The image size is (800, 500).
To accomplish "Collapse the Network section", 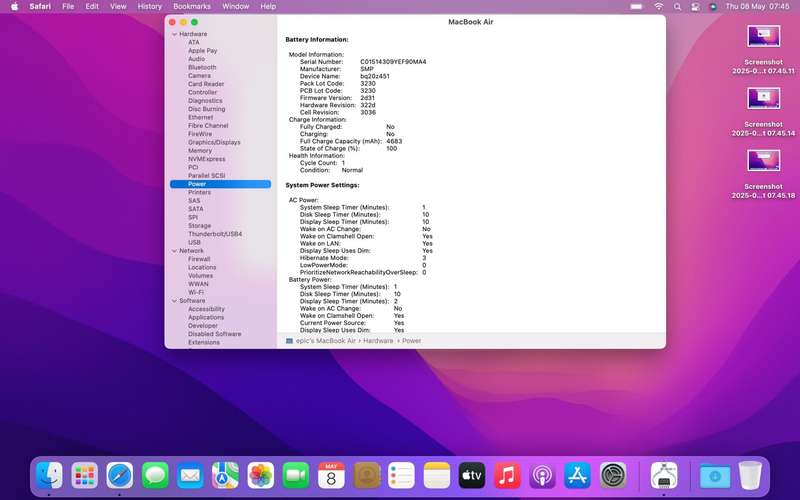I will [174, 251].
